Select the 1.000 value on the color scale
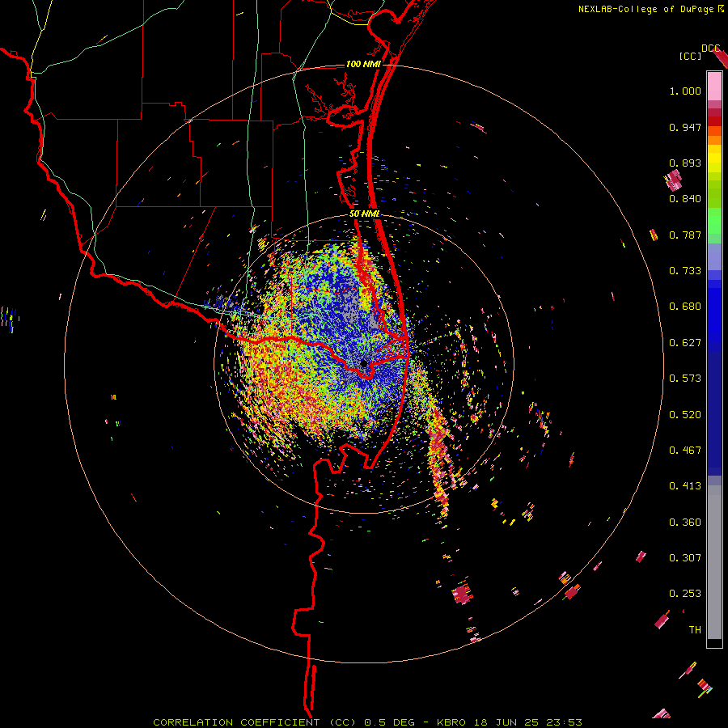 pos(685,91)
